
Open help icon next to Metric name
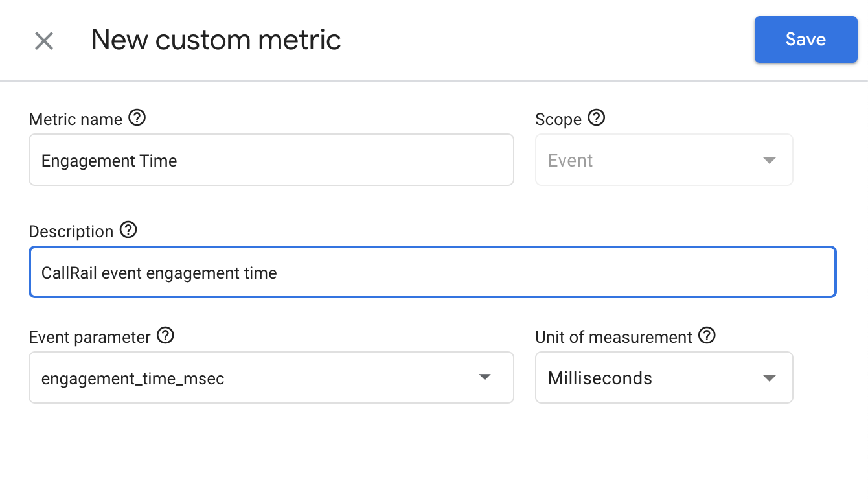137,118
